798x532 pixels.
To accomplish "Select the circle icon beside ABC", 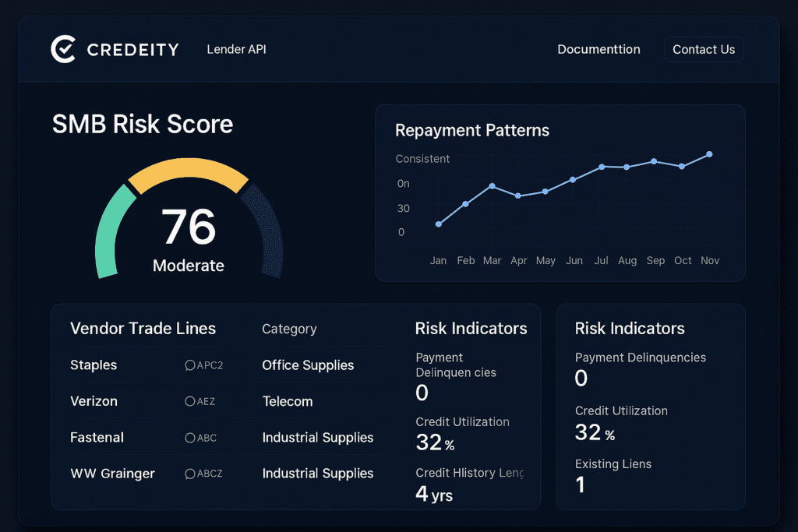I will (189, 438).
